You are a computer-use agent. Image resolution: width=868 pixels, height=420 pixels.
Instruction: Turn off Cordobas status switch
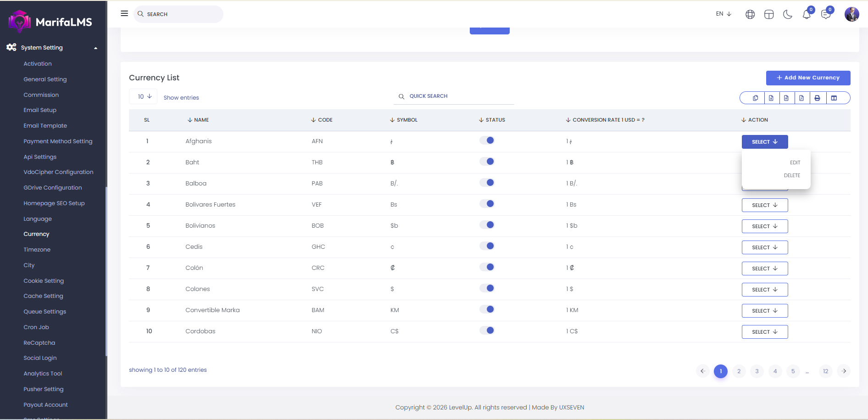pos(487,330)
